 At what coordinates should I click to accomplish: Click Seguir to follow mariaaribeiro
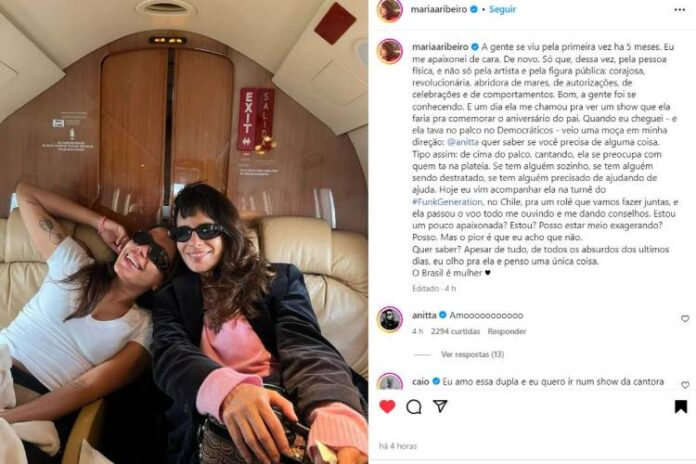click(x=502, y=9)
